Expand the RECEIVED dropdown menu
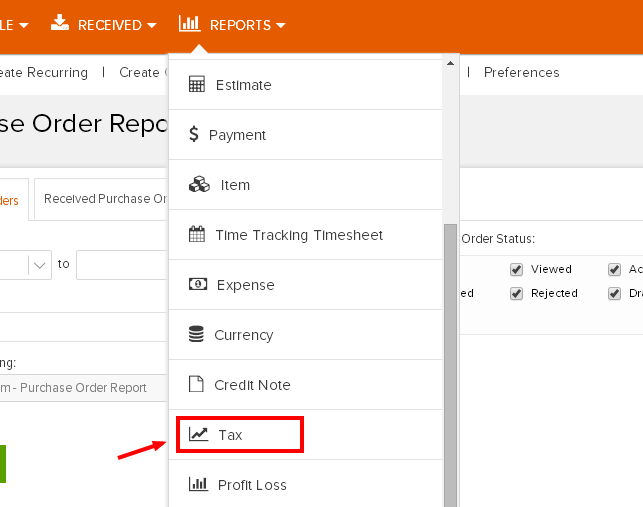 [x=104, y=24]
